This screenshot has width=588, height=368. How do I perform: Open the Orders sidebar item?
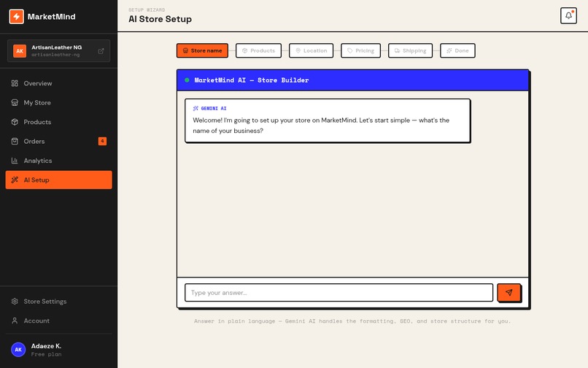click(x=58, y=141)
